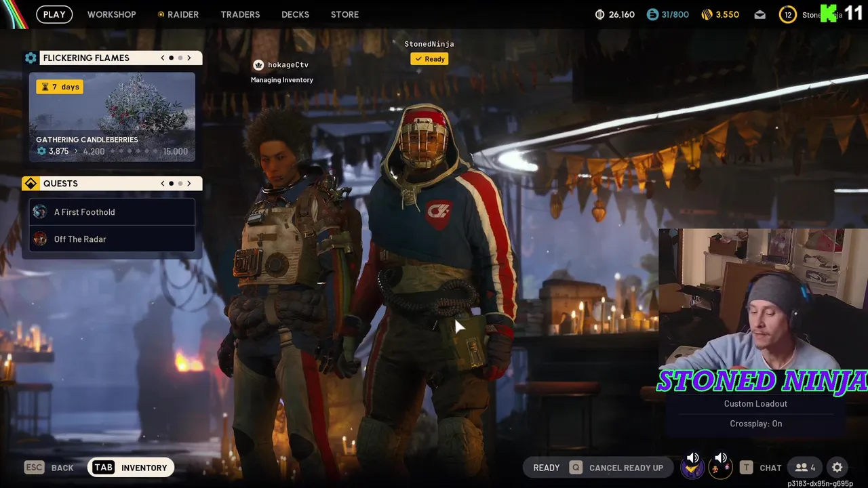Click the Managing Inventory status text
The image size is (868, 488).
pos(281,80)
